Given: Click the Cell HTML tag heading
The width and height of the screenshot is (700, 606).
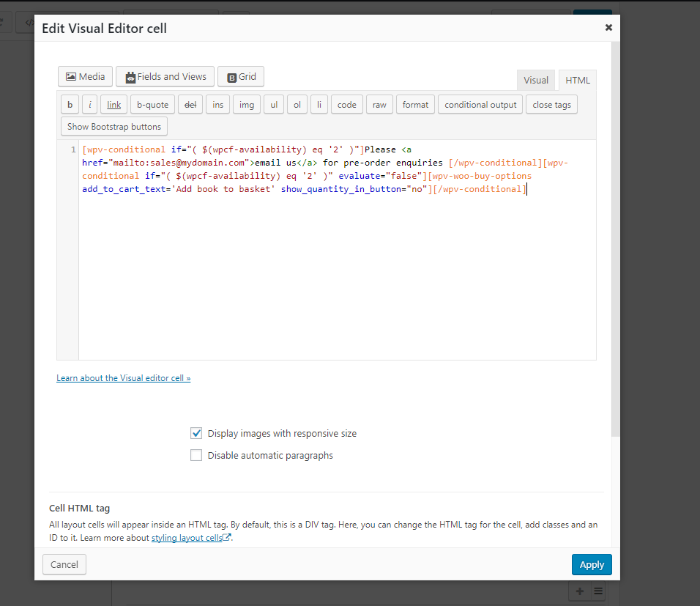Looking at the screenshot, I should tap(80, 508).
